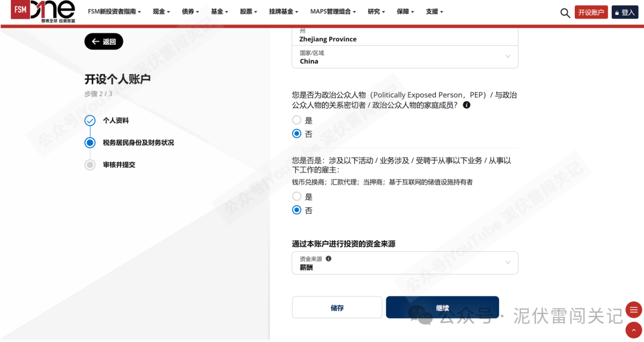Click the 资金来源 info icon
The width and height of the screenshot is (644, 342).
coord(329,258)
